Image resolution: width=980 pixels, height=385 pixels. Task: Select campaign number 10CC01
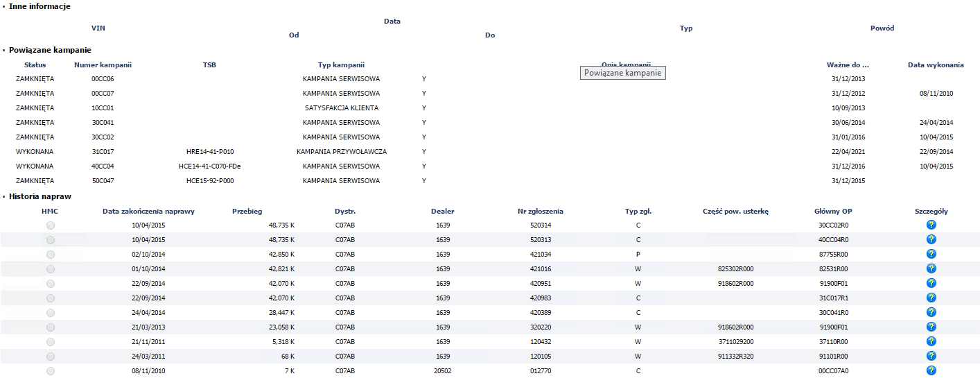click(x=103, y=108)
